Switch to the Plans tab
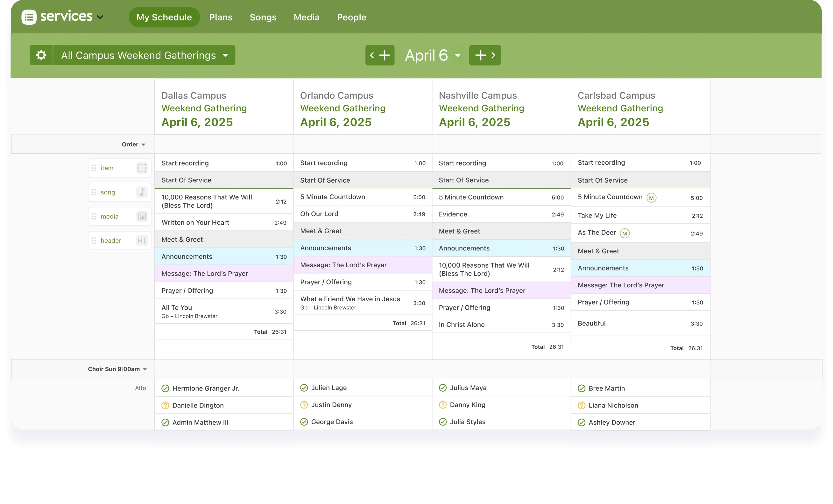Image resolution: width=833 pixels, height=504 pixels. (220, 17)
